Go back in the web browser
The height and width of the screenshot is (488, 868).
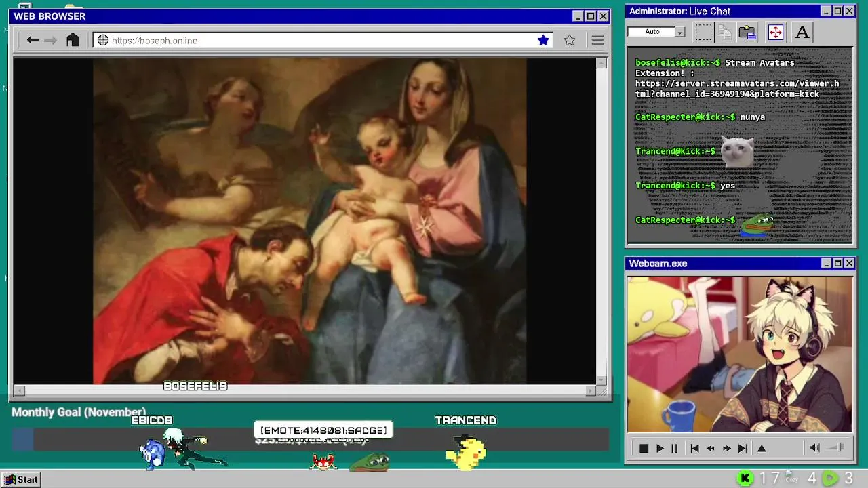pos(33,40)
